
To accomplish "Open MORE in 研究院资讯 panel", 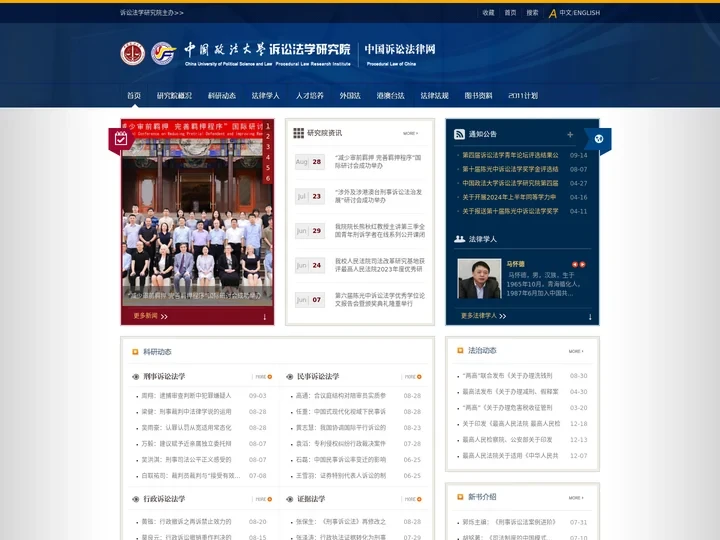I will pos(411,133).
